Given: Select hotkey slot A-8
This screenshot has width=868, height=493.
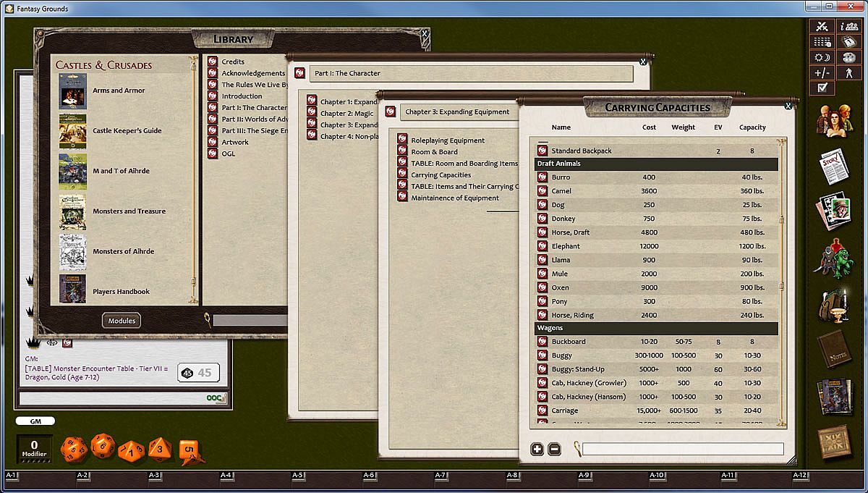Looking at the screenshot, I should pos(513,476).
